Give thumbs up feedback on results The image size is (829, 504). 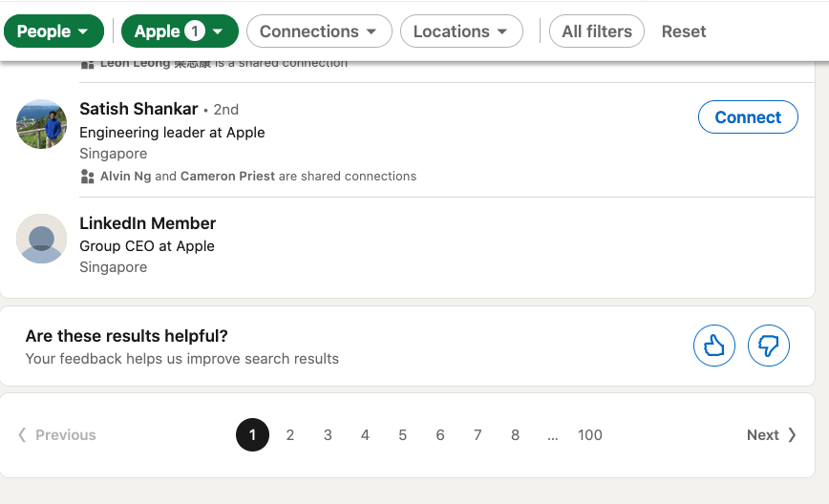click(x=714, y=346)
